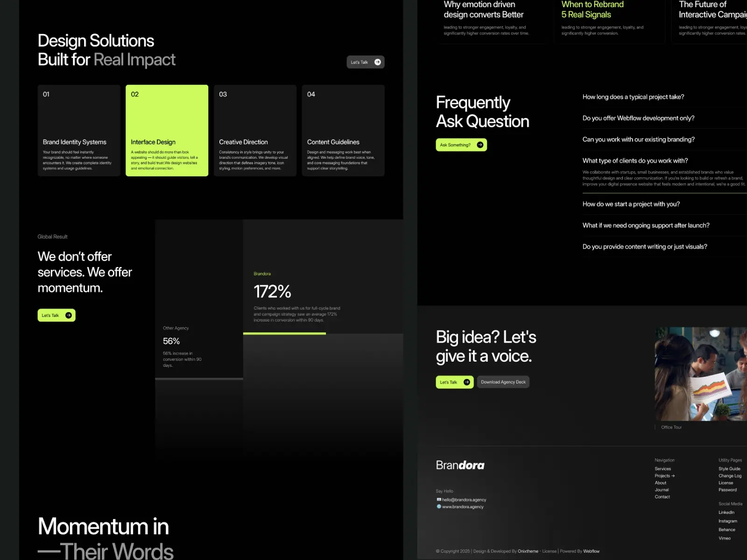
Task: Click the arrow icon in the Ask Something? button
Action: click(480, 145)
